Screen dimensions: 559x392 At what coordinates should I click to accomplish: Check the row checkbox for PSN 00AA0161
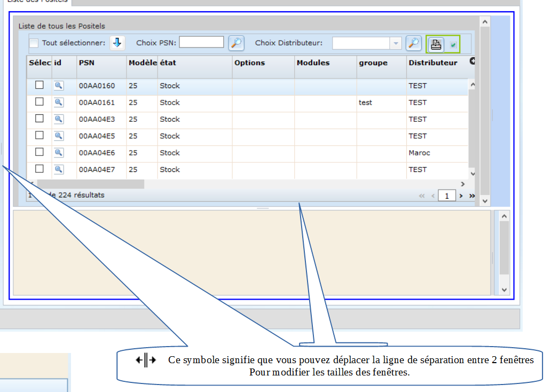click(39, 102)
